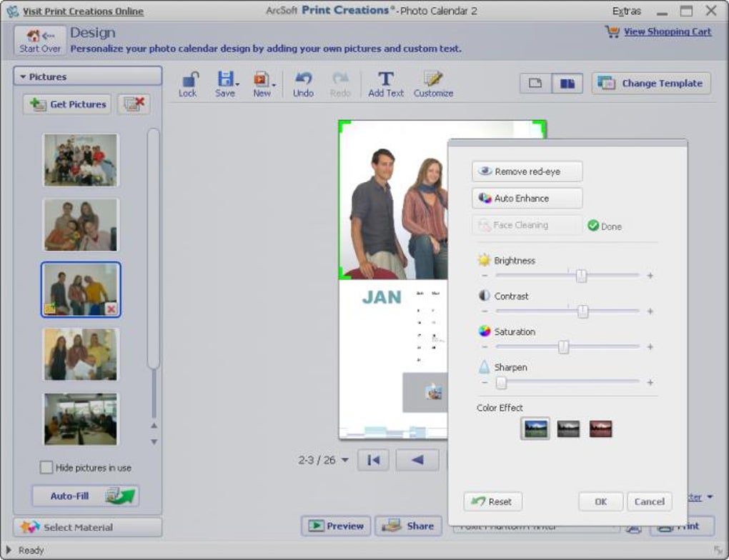Open Visit Print Creations Online link
This screenshot has width=729, height=560.
pyautogui.click(x=83, y=11)
